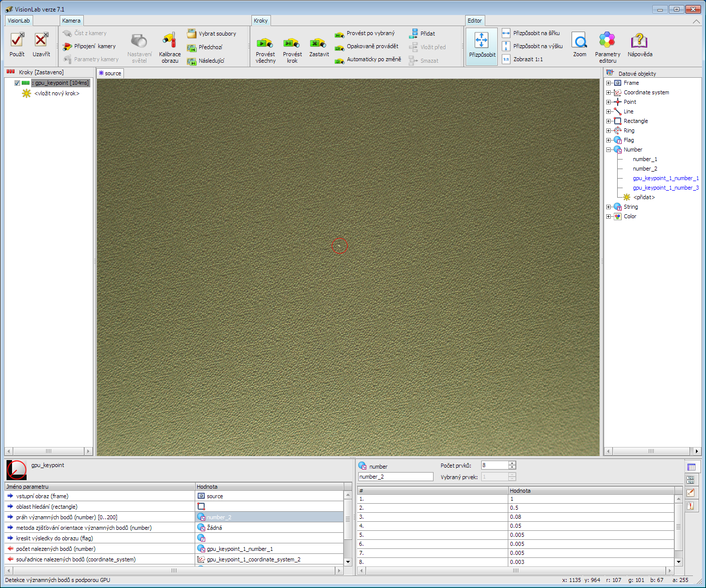
Task: Select the source image tab
Action: (x=110, y=73)
